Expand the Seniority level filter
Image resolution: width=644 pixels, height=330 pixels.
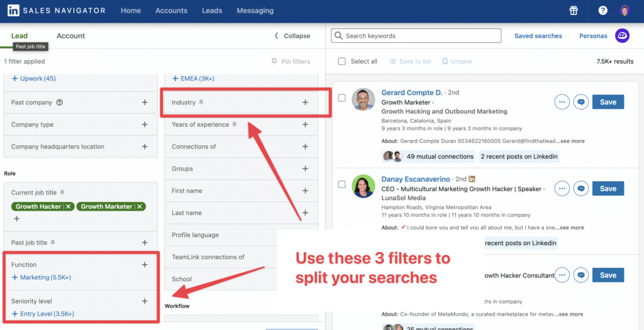[145, 301]
